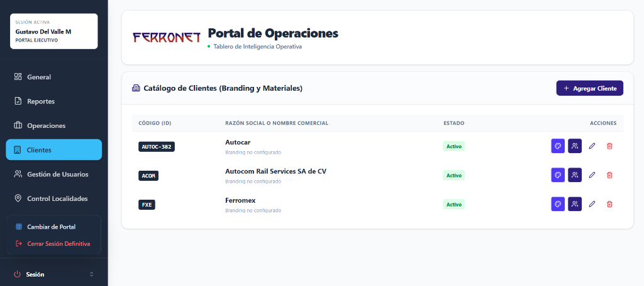The image size is (644, 286).
Task: Click the ACOM code badge
Action: click(x=148, y=176)
